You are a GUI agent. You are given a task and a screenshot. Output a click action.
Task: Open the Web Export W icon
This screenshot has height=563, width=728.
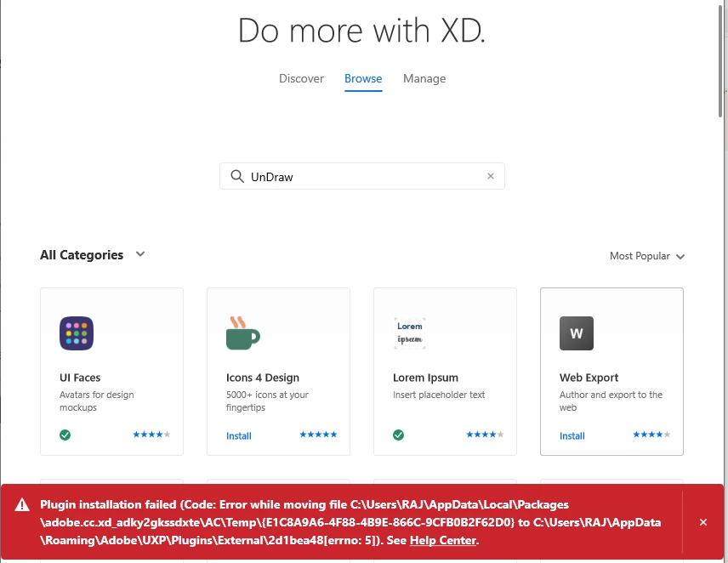pyautogui.click(x=576, y=333)
